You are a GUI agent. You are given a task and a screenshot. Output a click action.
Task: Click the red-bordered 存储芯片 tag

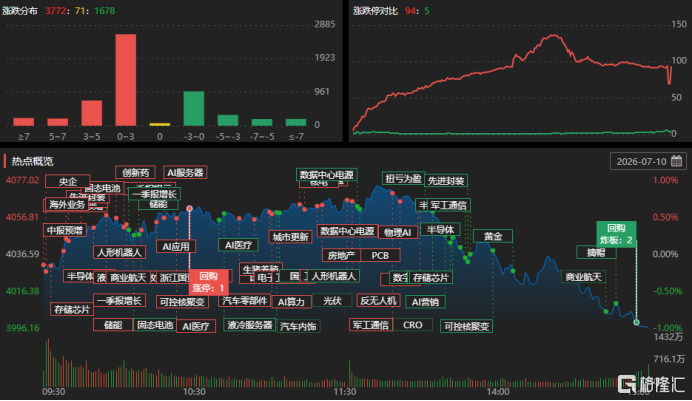(x=72, y=309)
